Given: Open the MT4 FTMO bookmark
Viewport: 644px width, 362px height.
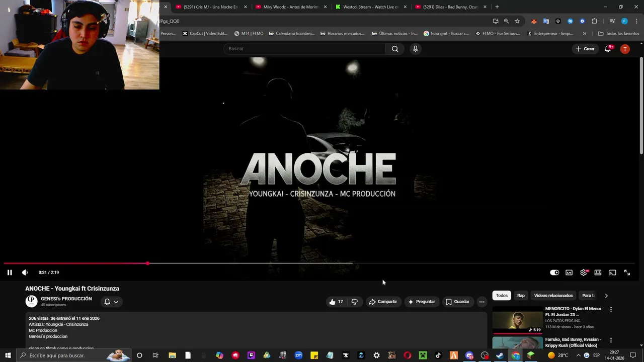Looking at the screenshot, I should (x=249, y=34).
